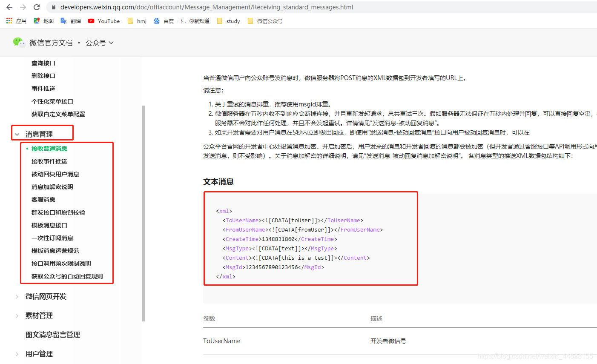The height and width of the screenshot is (364, 597).
Task: Click the CreateTime value 1348831860 in code
Action: [278, 239]
